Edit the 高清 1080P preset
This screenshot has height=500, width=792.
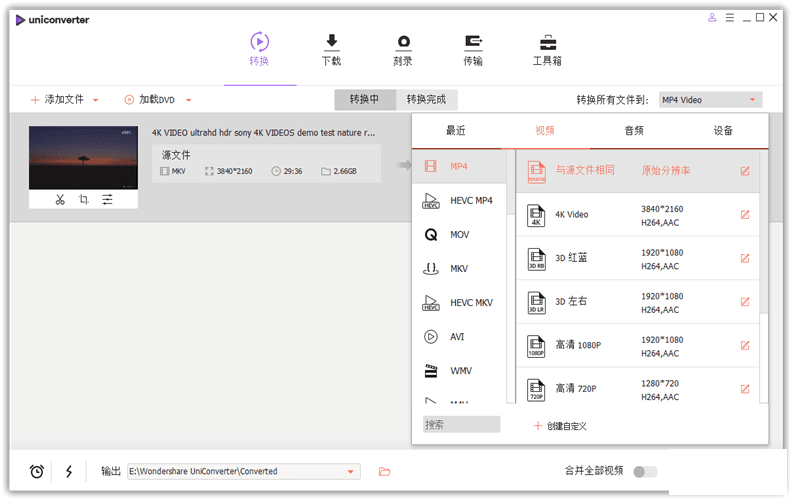pos(745,345)
